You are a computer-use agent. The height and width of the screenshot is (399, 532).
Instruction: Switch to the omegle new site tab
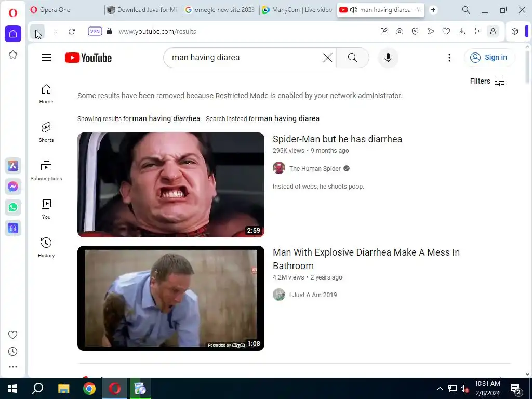pos(220,10)
